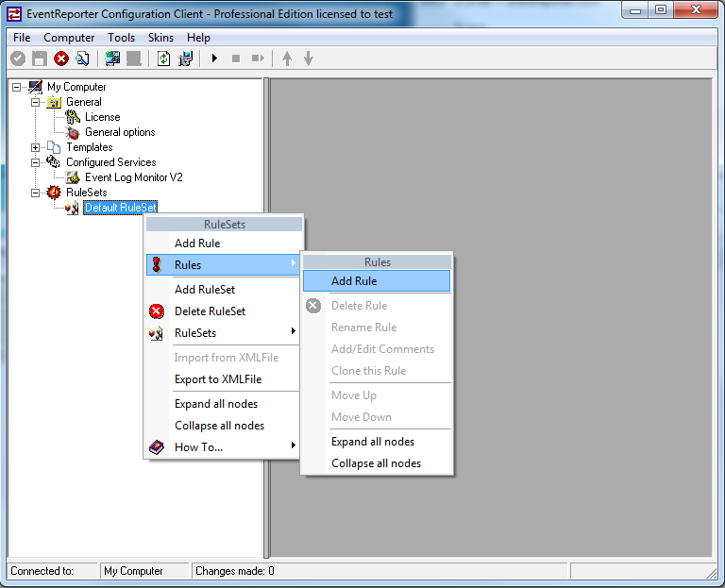
Task: Click the Templates documents icon
Action: (x=54, y=147)
